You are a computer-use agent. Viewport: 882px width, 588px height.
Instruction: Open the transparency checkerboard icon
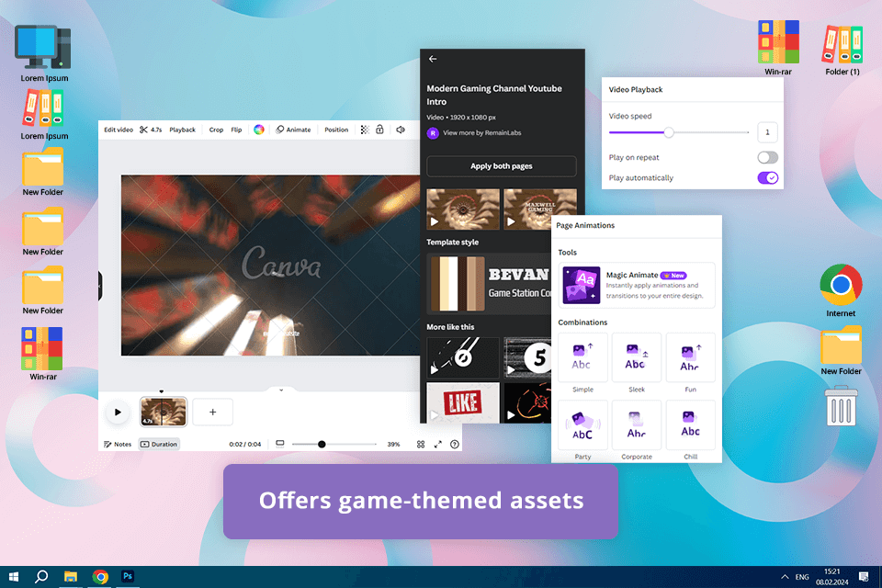365,130
